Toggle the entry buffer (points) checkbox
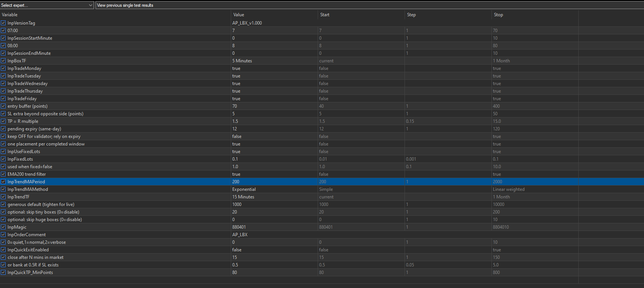644x288 pixels. [x=3, y=106]
